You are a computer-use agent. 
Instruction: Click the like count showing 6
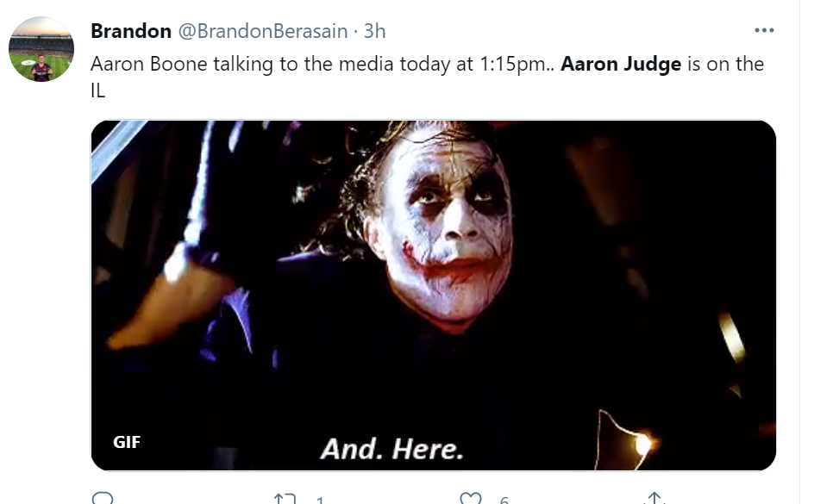coord(504,501)
